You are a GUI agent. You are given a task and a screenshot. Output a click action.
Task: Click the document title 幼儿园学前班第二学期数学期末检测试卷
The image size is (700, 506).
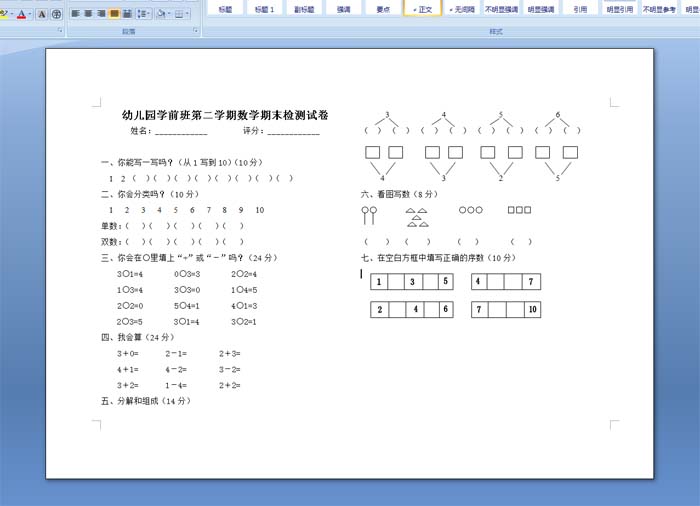click(225, 115)
